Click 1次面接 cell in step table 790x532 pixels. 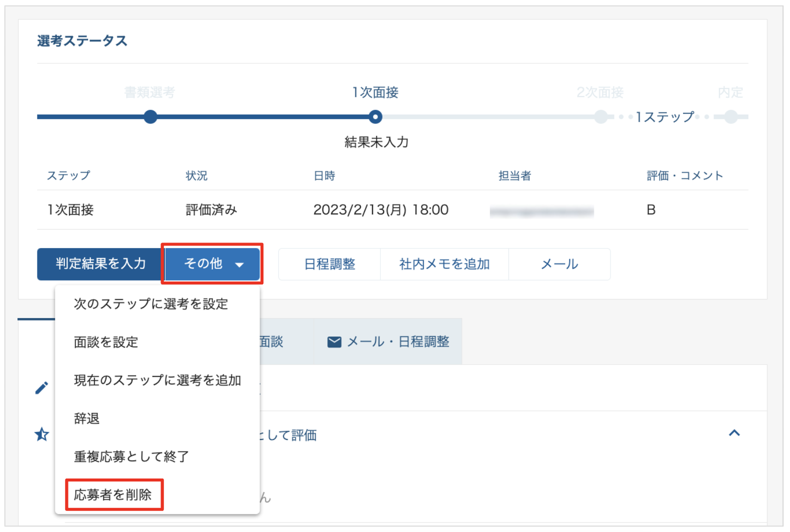pyautogui.click(x=70, y=209)
